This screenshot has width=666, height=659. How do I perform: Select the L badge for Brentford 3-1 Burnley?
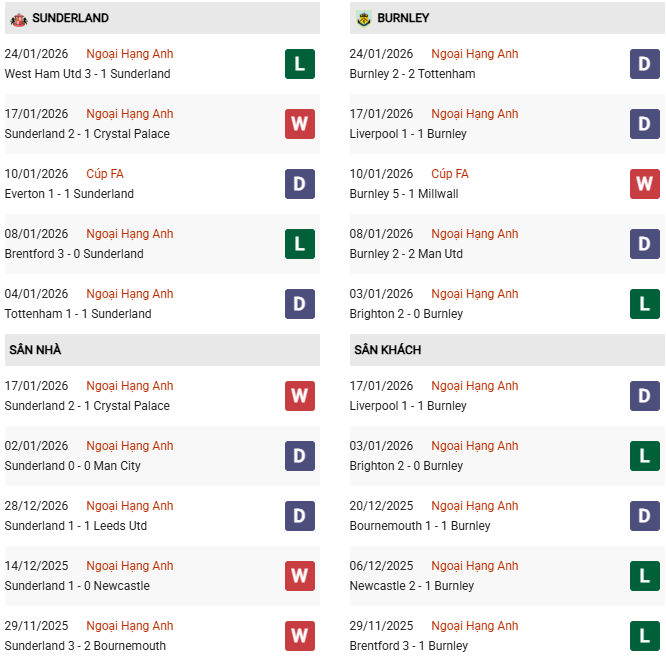(644, 636)
